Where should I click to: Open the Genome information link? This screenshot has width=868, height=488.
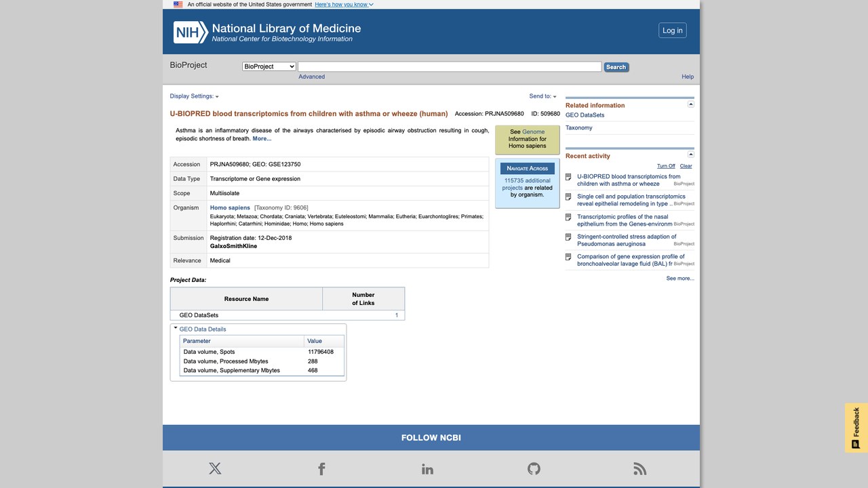point(533,132)
